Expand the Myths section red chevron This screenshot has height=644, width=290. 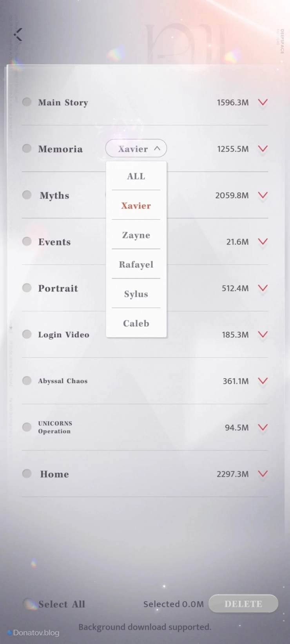pyautogui.click(x=263, y=195)
